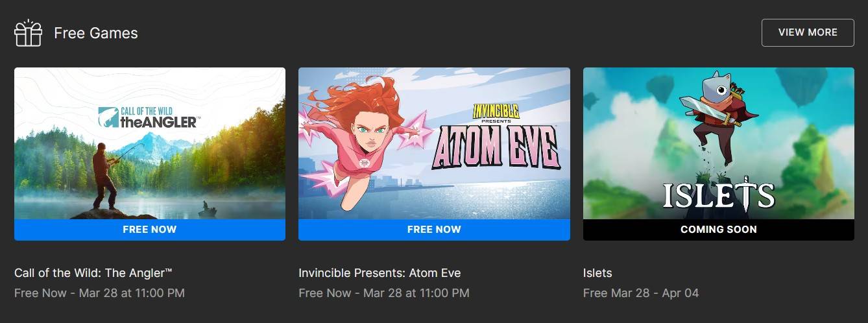Open the Invincible Presents: Atom Eve title link

(x=380, y=273)
